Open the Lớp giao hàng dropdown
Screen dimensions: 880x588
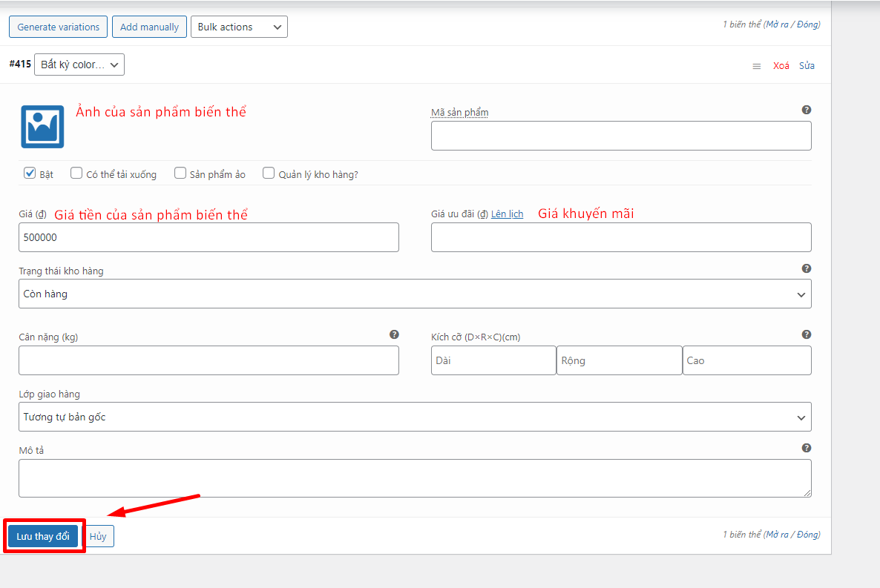point(415,417)
